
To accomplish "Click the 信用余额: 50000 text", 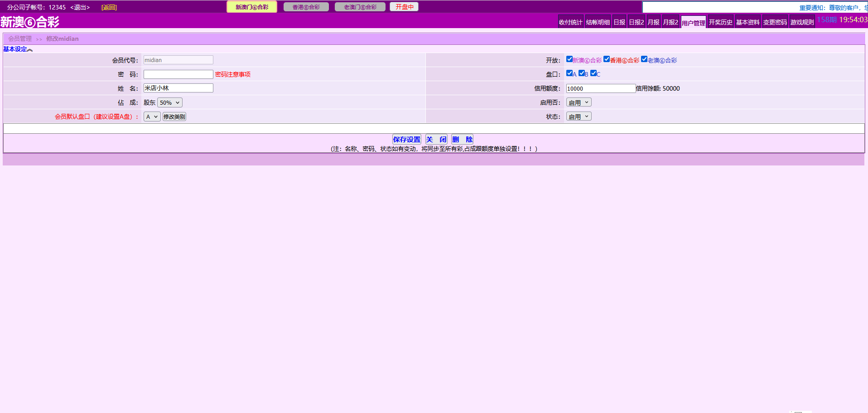I will pos(658,88).
